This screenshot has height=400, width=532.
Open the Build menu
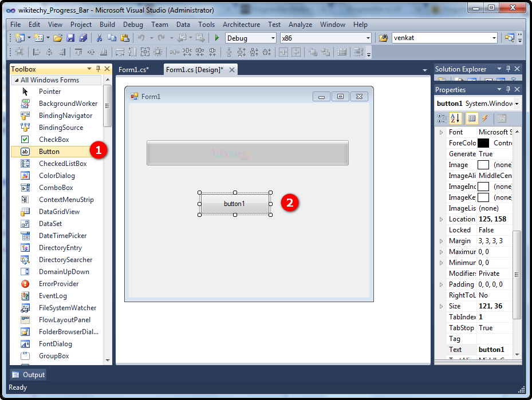point(107,25)
